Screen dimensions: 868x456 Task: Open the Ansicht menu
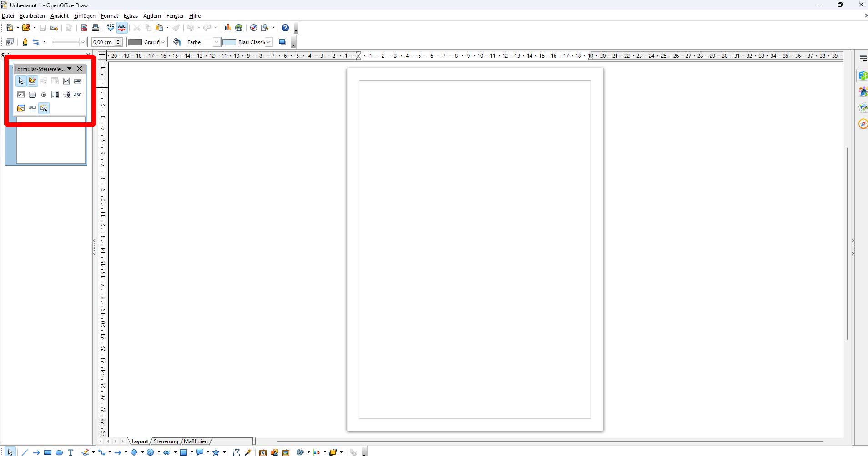point(60,15)
